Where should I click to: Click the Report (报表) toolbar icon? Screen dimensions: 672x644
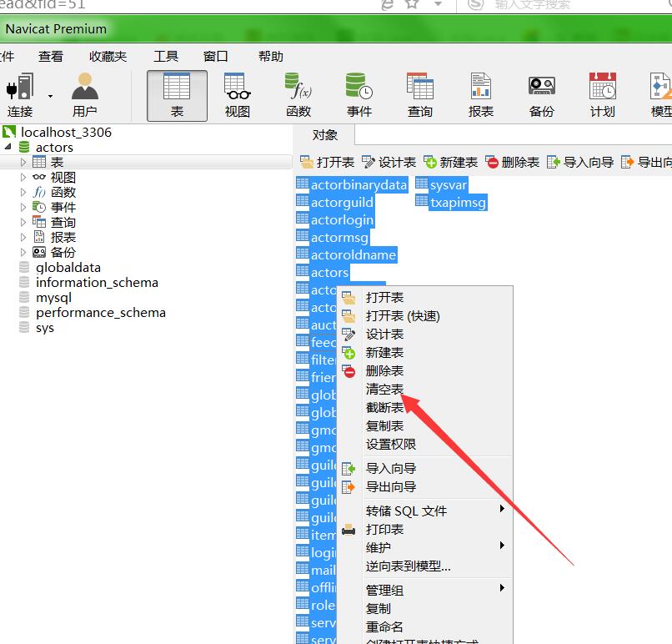tap(481, 88)
